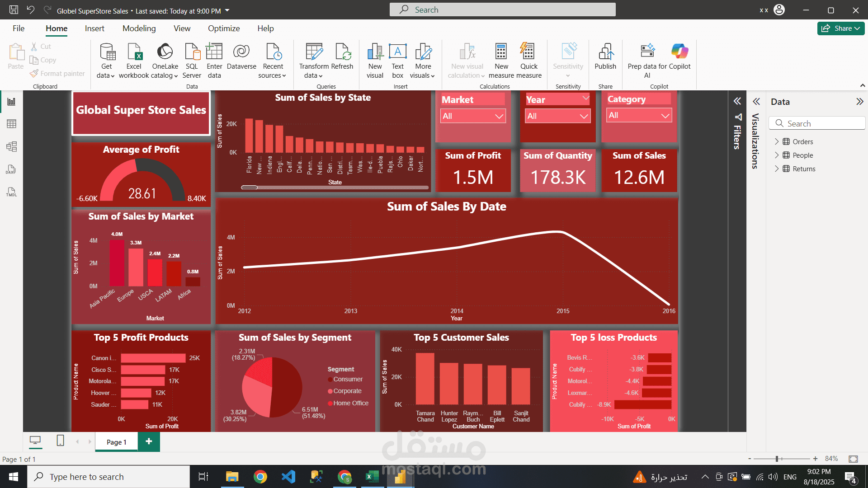Click the State chart scrollbar thumb
The width and height of the screenshot is (868, 488).
[249, 187]
